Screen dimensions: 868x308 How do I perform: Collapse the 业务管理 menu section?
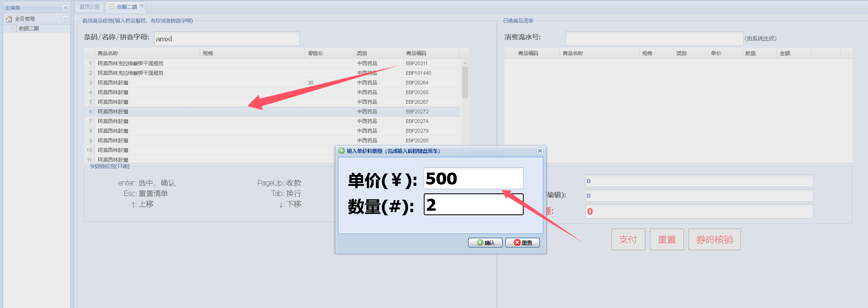pyautogui.click(x=65, y=19)
